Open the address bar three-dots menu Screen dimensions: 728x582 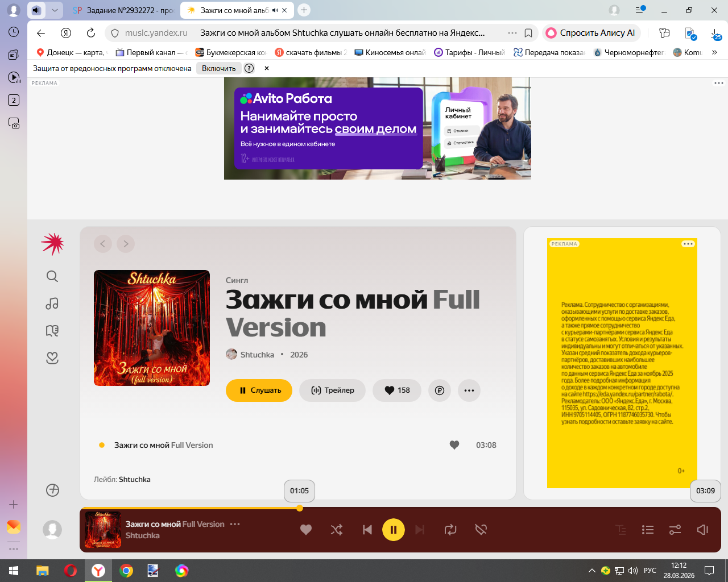(x=512, y=33)
